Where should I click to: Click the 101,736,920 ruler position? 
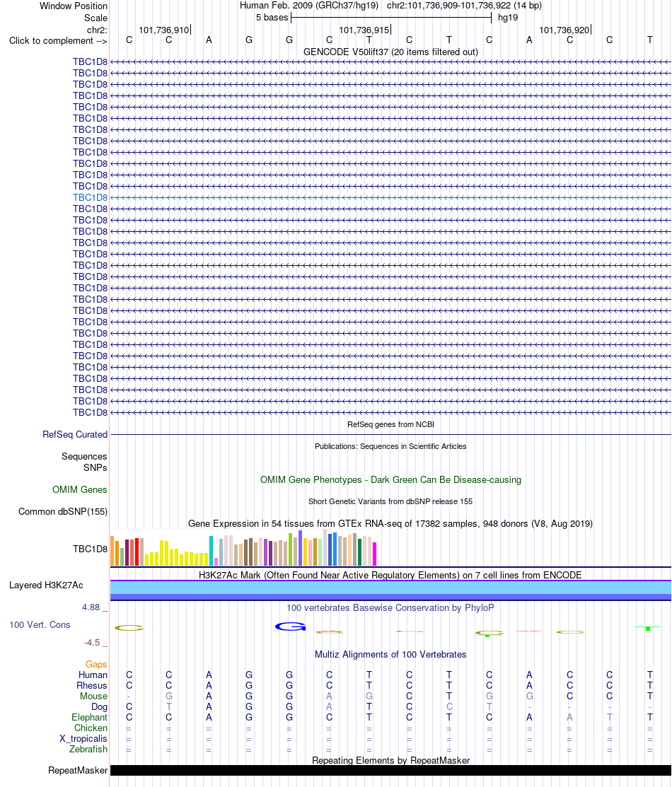point(564,30)
